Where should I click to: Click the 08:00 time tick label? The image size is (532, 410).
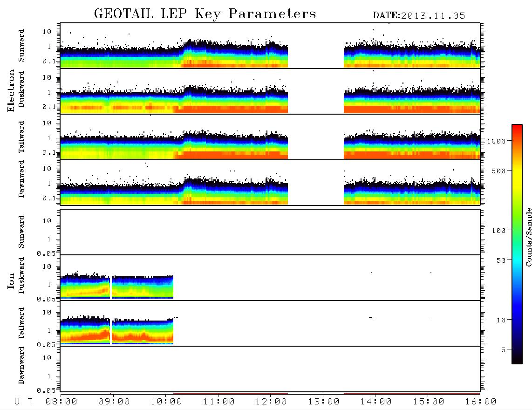pos(61,402)
